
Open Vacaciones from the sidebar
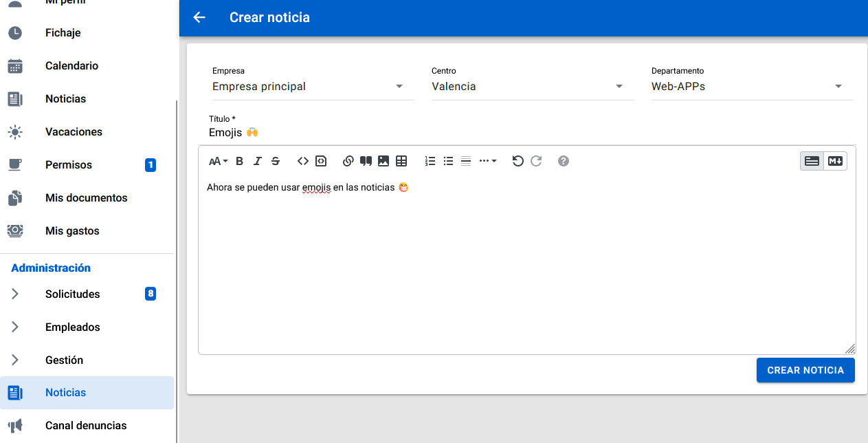point(74,132)
